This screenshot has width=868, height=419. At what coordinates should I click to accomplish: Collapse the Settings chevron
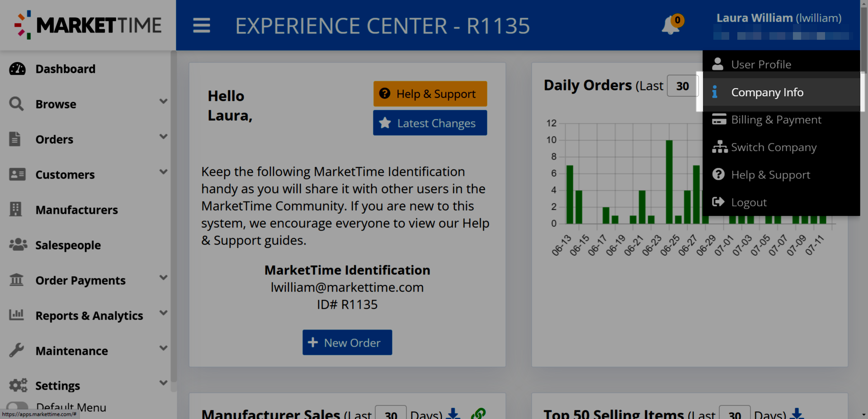tap(163, 383)
